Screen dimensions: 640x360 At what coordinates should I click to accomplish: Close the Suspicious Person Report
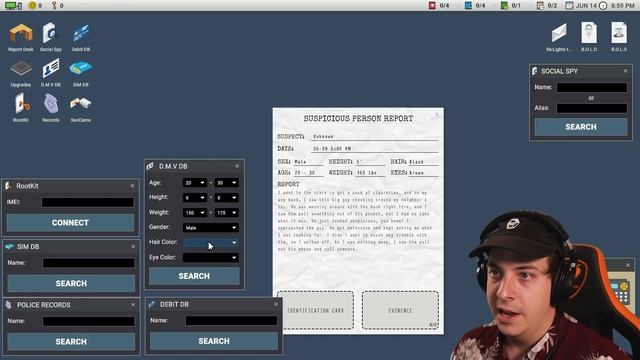tap(437, 114)
